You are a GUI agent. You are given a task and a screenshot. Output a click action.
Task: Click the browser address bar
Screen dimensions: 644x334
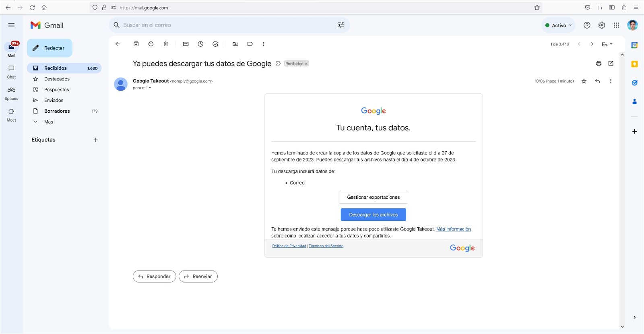[x=316, y=7]
